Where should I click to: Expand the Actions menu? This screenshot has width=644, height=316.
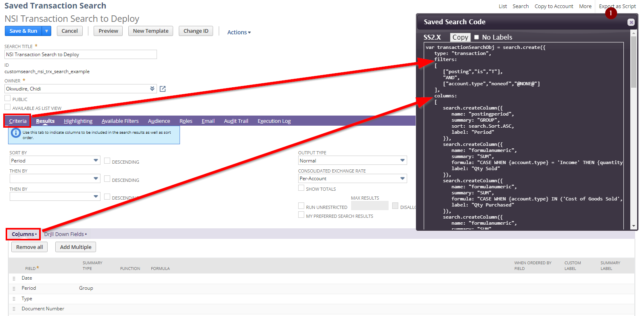pos(239,32)
